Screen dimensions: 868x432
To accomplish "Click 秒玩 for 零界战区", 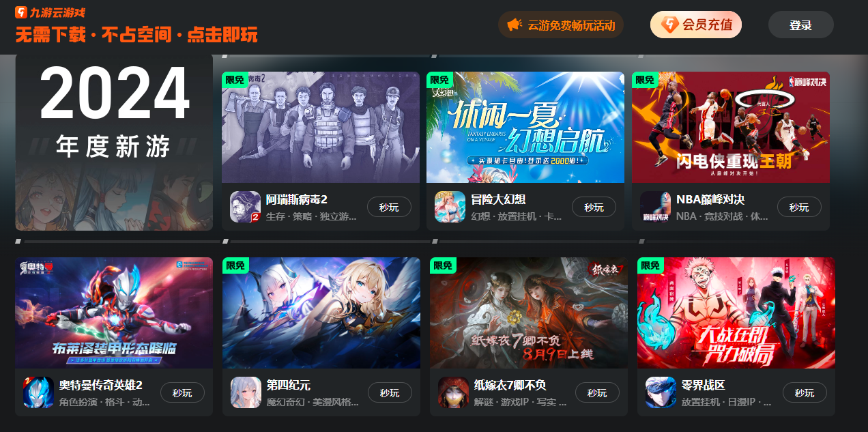I will 805,392.
